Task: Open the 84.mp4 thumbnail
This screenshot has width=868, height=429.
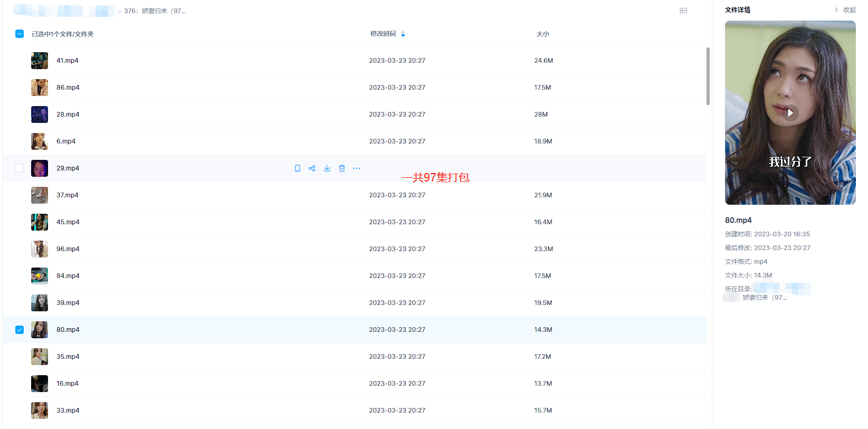Action: point(40,276)
